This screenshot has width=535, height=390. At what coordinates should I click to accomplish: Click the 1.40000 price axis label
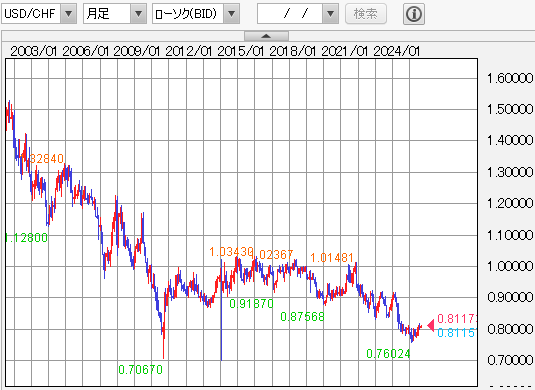click(510, 140)
